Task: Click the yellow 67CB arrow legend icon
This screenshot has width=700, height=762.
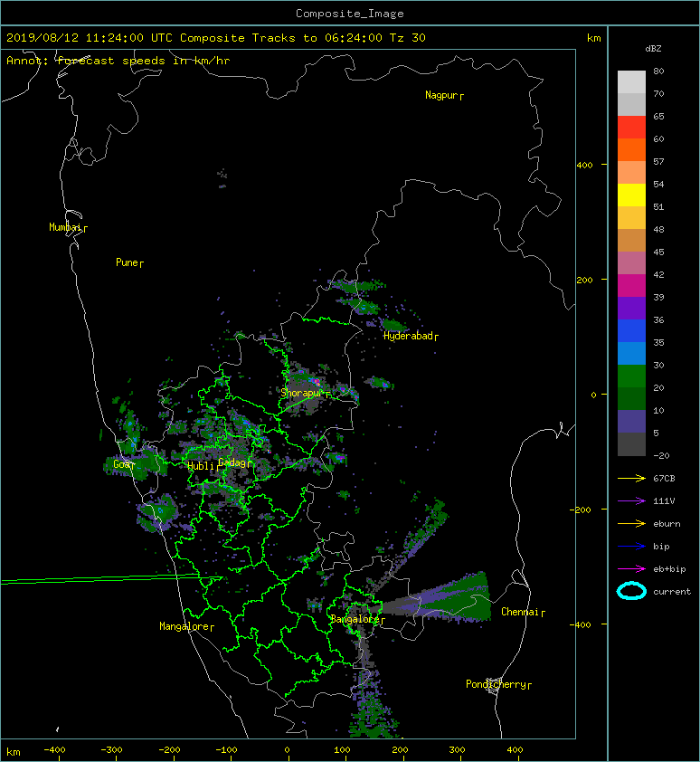Action: [631, 478]
